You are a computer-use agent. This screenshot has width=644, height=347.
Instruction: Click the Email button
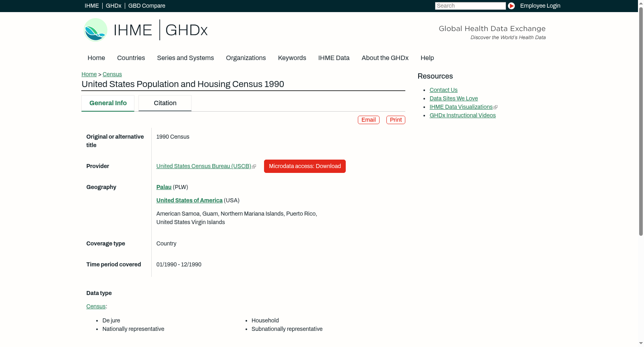point(369,120)
